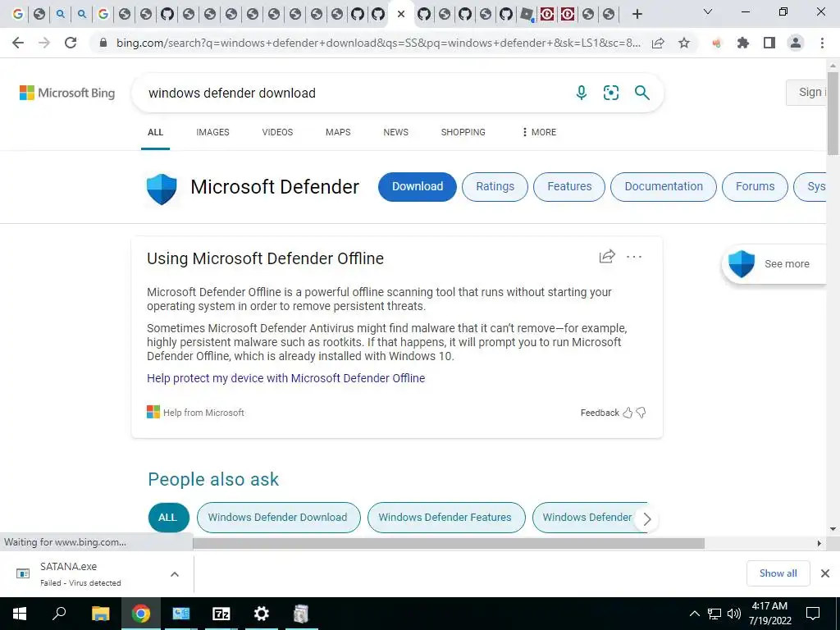Click the Bing search text field
840x630 pixels.
point(354,93)
